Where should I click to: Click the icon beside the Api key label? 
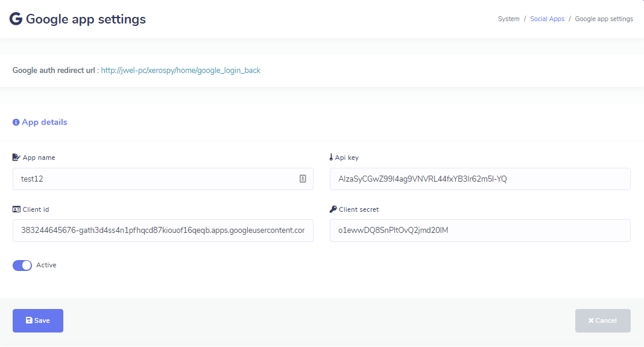point(331,158)
